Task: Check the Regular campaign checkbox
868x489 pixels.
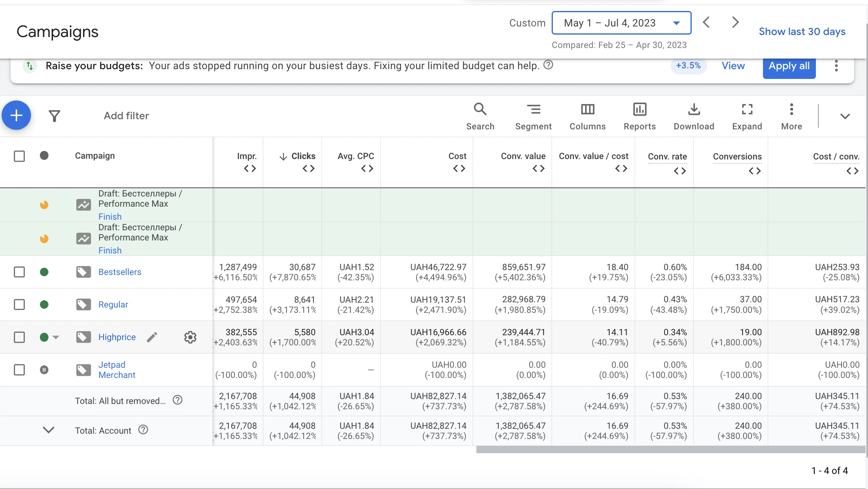Action: tap(19, 304)
